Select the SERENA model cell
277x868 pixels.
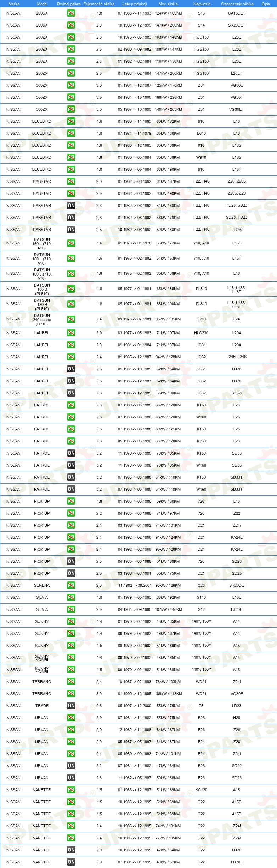click(42, 585)
